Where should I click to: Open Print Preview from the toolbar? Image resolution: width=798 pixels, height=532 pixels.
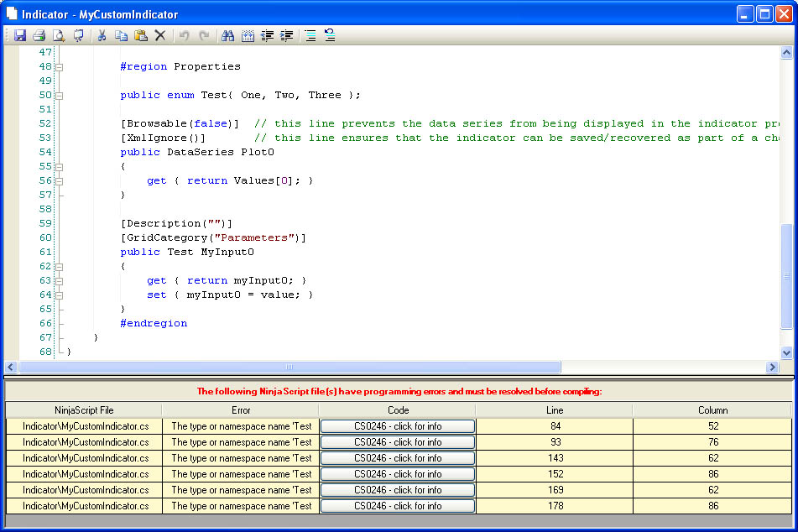[58, 36]
